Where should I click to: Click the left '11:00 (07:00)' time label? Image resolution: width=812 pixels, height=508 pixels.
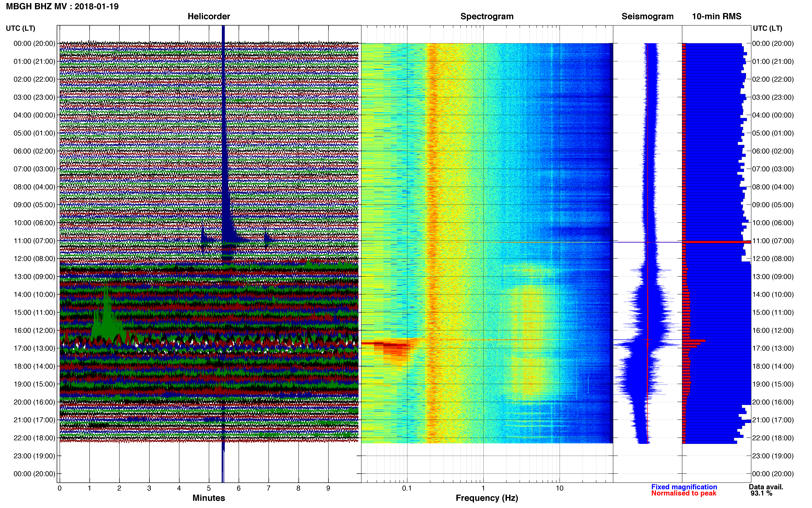tap(34, 241)
